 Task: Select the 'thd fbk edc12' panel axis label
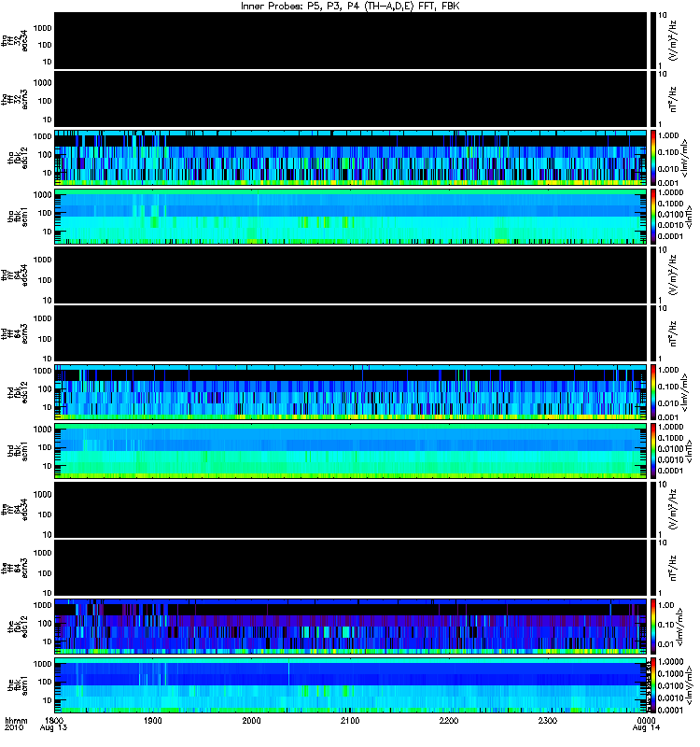point(18,392)
